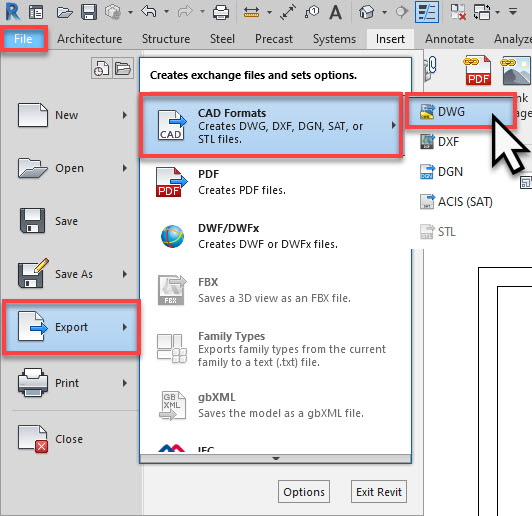
Task: Click the Save floppy disk icon in quick access toolbar
Action: coord(89,12)
